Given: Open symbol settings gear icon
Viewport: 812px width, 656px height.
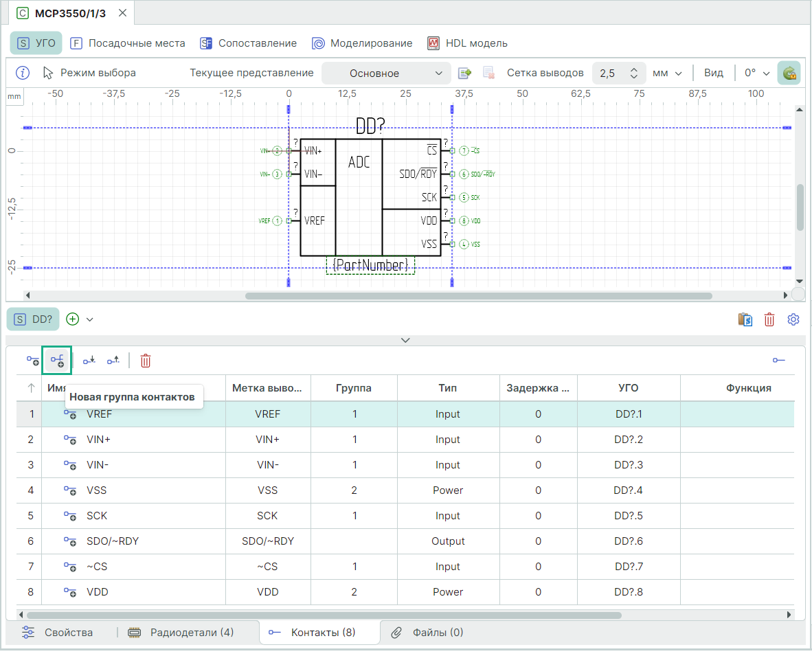Looking at the screenshot, I should [793, 319].
